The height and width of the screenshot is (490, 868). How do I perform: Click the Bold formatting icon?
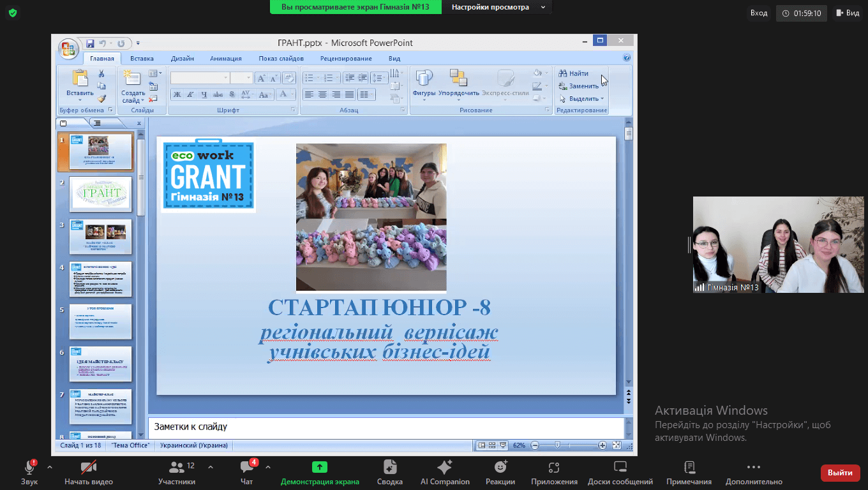click(177, 94)
